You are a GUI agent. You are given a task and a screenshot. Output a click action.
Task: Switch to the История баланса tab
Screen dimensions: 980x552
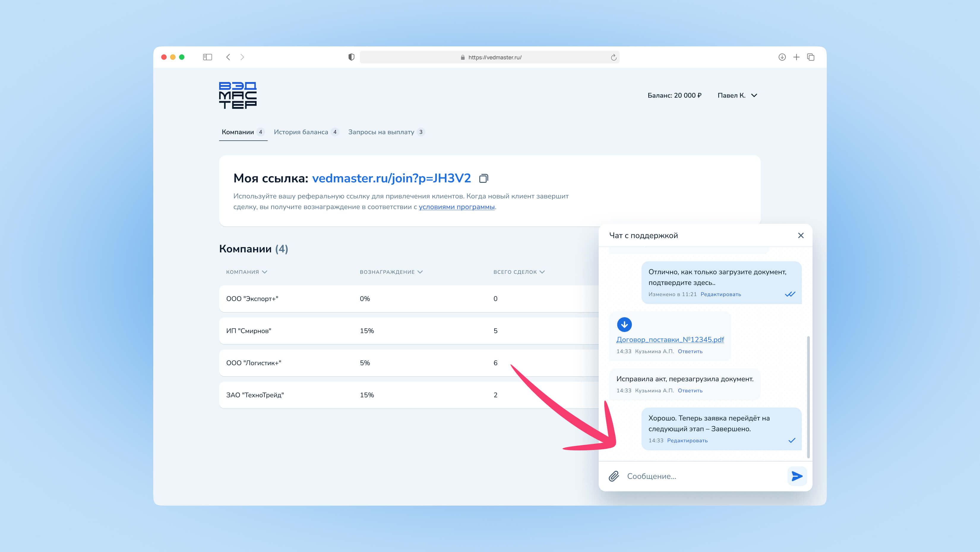coord(301,132)
